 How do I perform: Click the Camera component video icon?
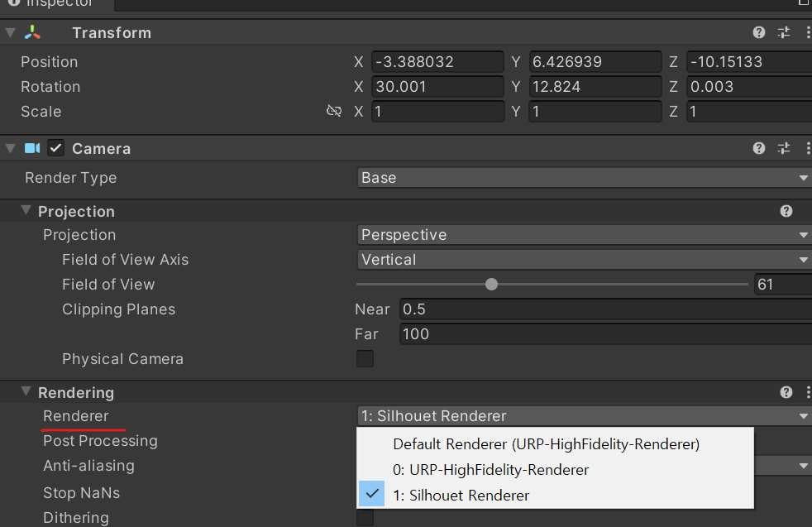tap(32, 149)
